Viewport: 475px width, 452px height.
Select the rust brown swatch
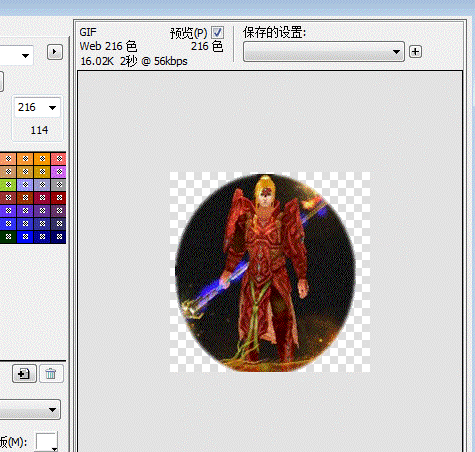click(x=25, y=198)
